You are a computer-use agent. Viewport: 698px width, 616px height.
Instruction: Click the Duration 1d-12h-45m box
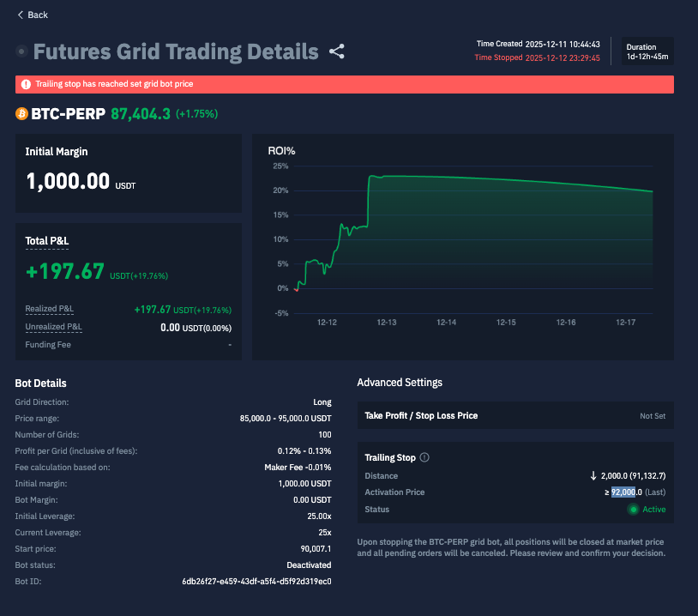[x=647, y=52]
